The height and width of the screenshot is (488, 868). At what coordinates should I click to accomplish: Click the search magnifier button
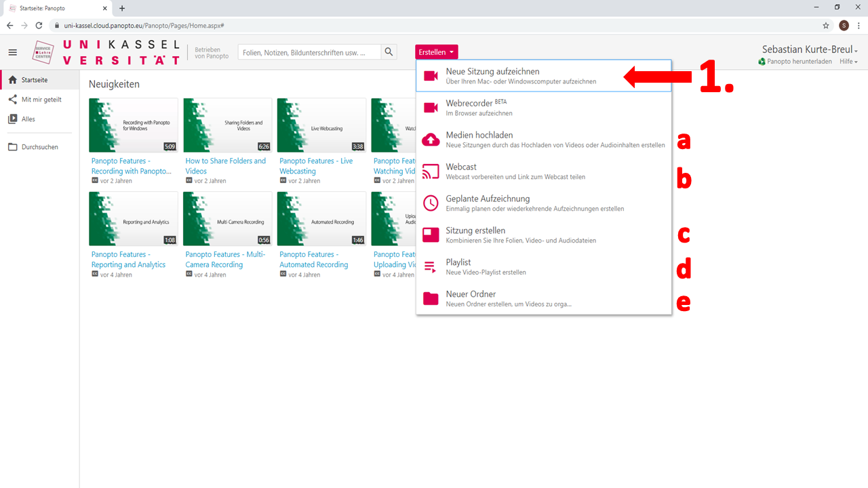[389, 52]
